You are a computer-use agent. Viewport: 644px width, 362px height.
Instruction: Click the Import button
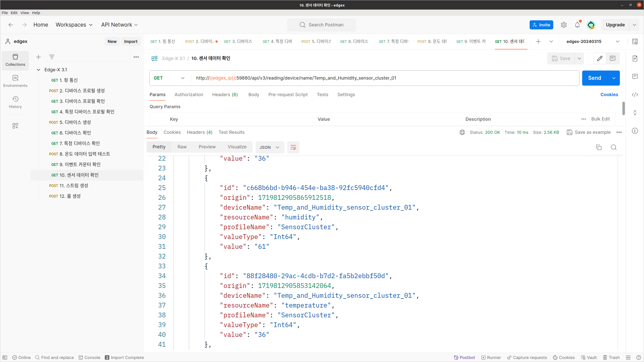[x=131, y=42]
